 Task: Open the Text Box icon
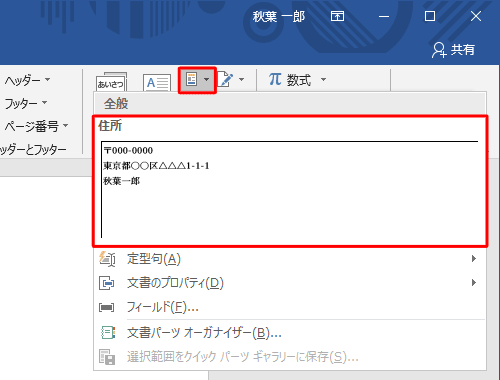(x=157, y=82)
